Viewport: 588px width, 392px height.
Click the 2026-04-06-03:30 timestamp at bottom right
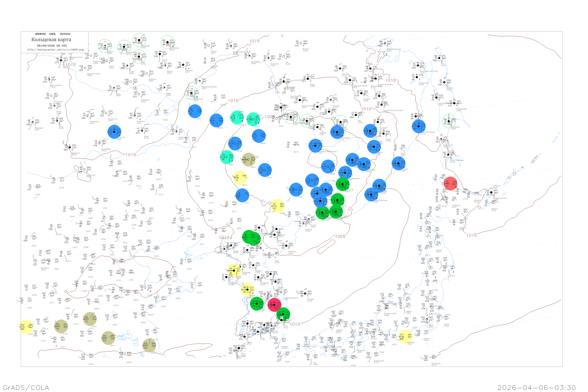[536, 387]
